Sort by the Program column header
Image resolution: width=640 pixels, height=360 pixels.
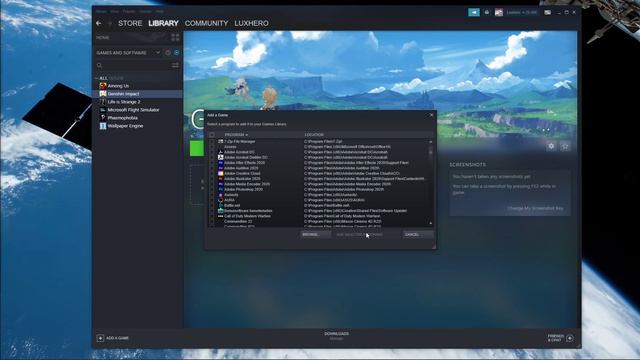[236, 135]
